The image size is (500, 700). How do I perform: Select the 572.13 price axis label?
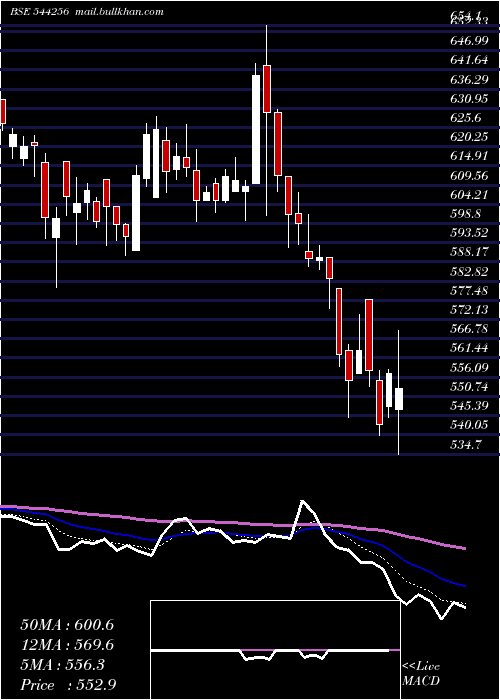(468, 310)
